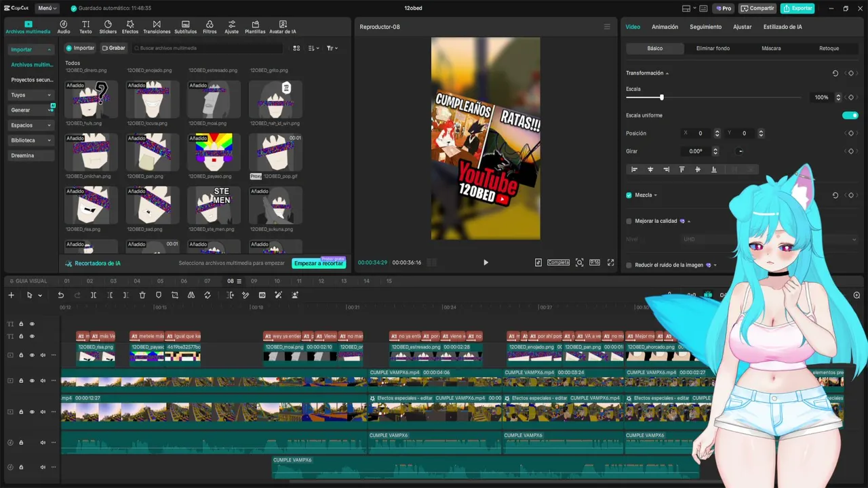Uncheck the Mezcla checkbox
The height and width of the screenshot is (488, 868).
629,195
